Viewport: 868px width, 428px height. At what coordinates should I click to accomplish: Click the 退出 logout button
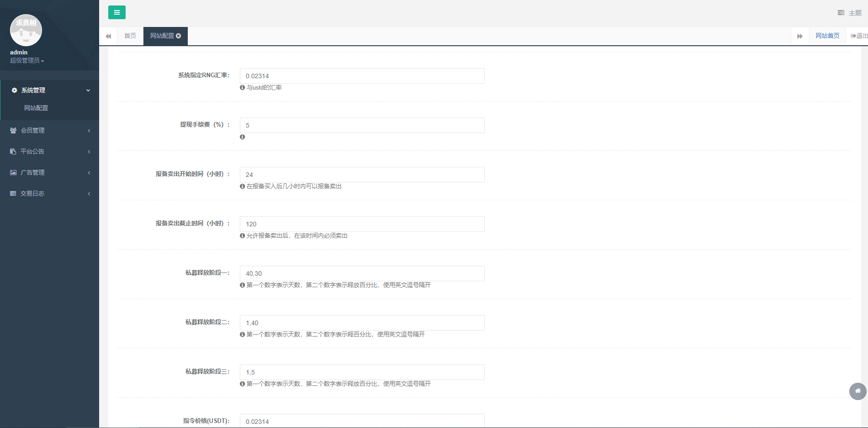858,36
